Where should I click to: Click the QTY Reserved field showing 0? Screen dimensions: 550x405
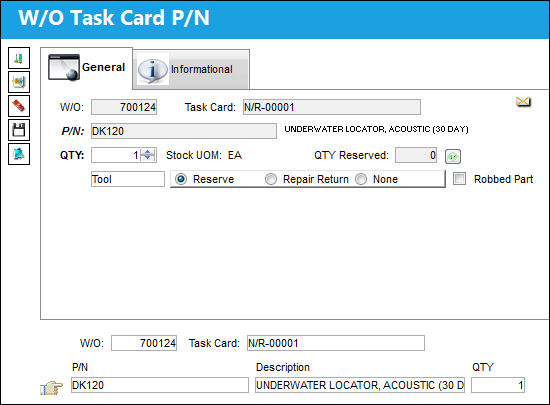[x=416, y=155]
